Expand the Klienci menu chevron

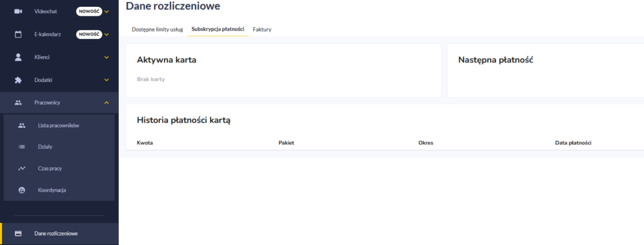click(x=107, y=57)
